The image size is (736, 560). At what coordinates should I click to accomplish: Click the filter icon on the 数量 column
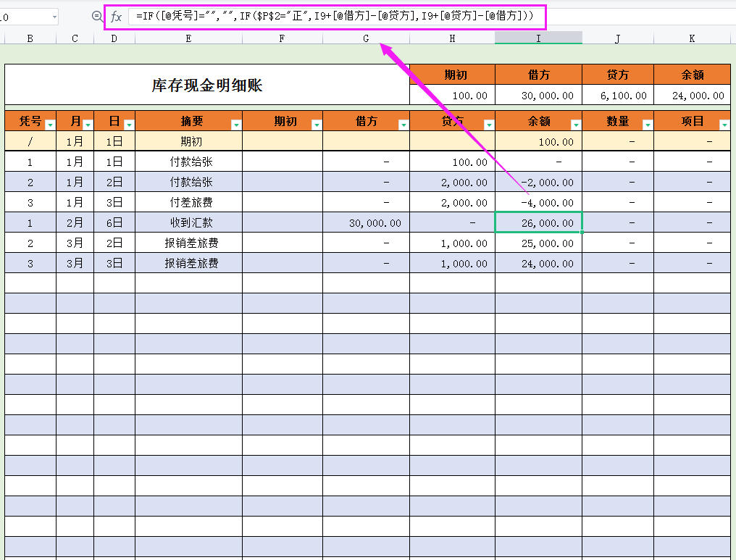pos(649,124)
